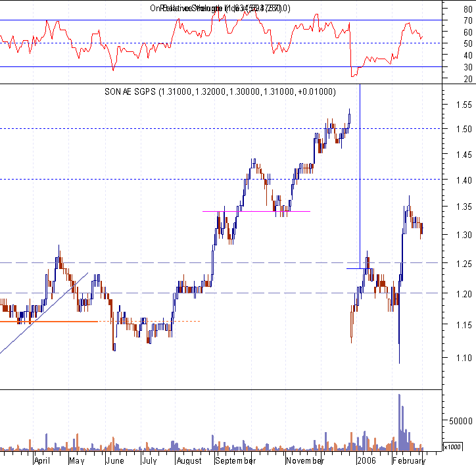Select the April label on the time axis

click(42, 460)
